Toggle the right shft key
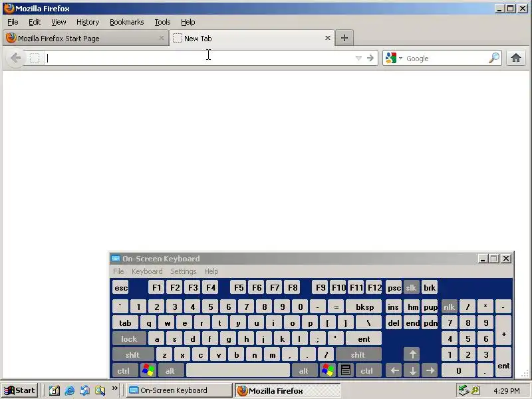532x399 pixels. tap(358, 355)
